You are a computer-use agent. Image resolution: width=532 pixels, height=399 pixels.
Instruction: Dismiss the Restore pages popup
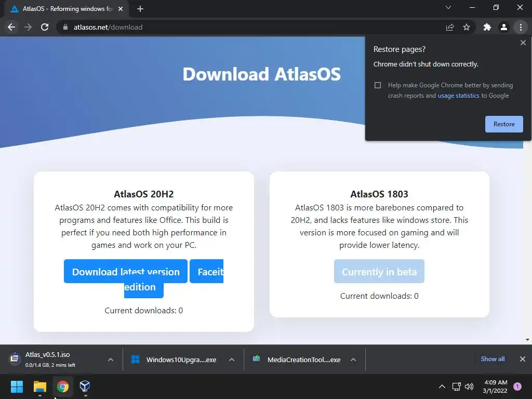point(523,43)
